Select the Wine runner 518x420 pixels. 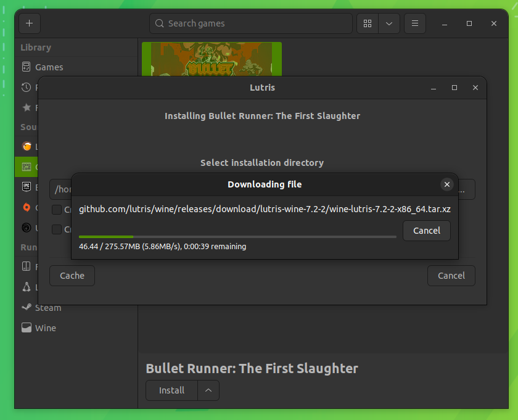click(x=76, y=328)
